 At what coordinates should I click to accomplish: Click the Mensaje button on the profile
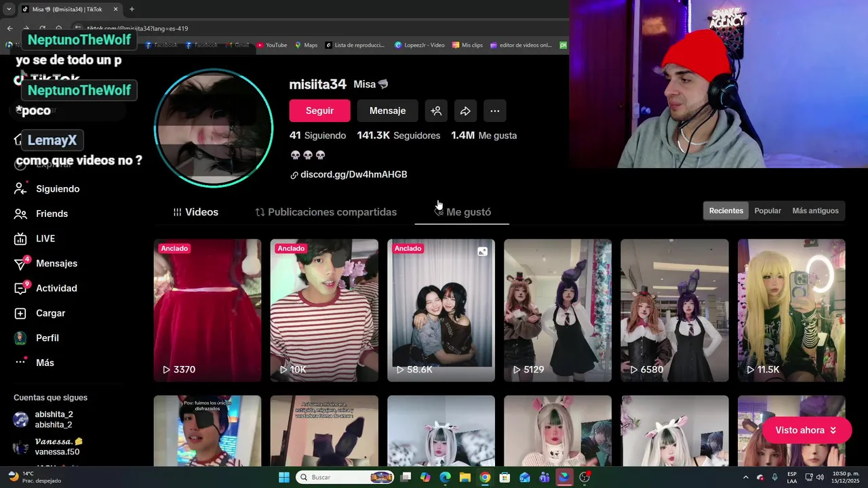pyautogui.click(x=387, y=110)
